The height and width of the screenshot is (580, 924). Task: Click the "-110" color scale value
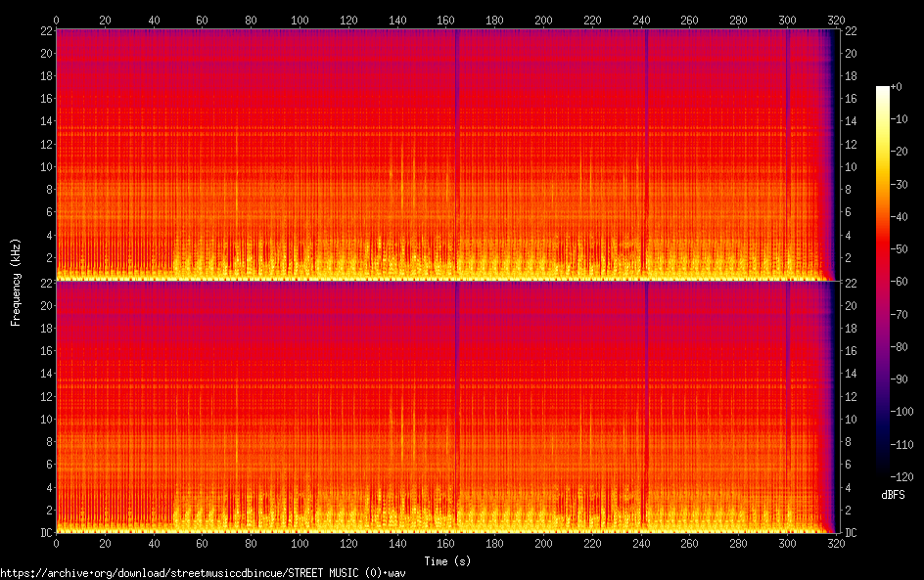click(x=901, y=445)
